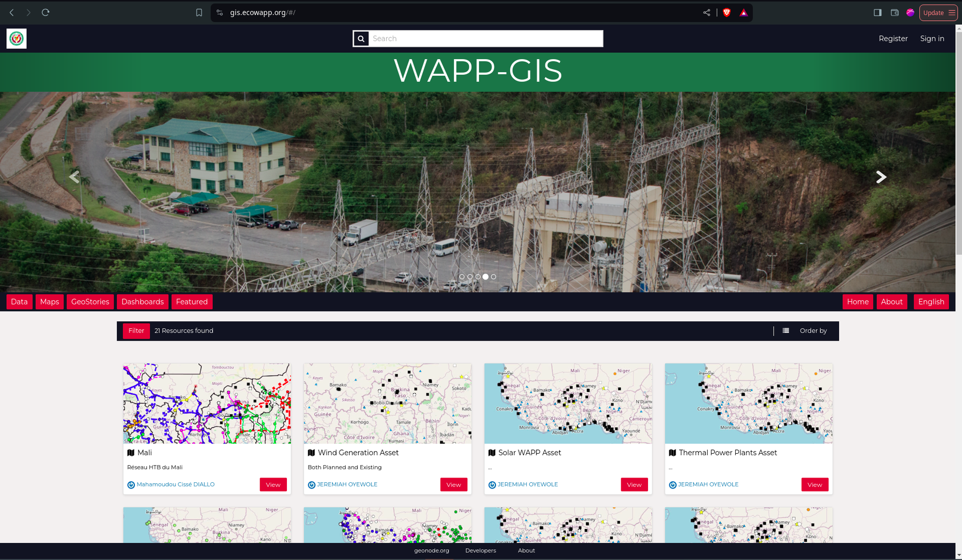The width and height of the screenshot is (962, 560).
Task: Click the Filter button
Action: click(136, 331)
